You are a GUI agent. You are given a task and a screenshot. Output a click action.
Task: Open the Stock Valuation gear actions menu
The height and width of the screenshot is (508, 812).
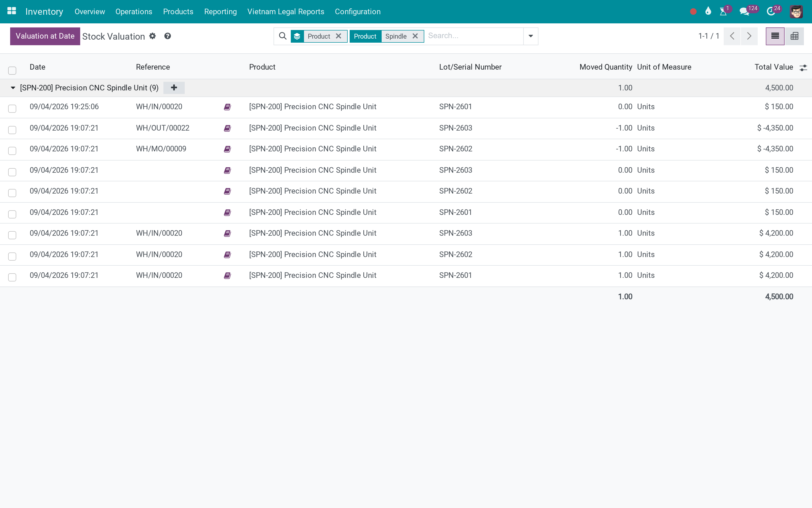pos(153,36)
